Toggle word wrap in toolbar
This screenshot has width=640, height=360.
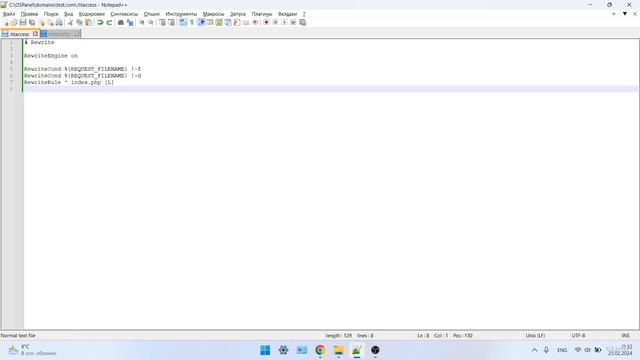tap(183, 22)
